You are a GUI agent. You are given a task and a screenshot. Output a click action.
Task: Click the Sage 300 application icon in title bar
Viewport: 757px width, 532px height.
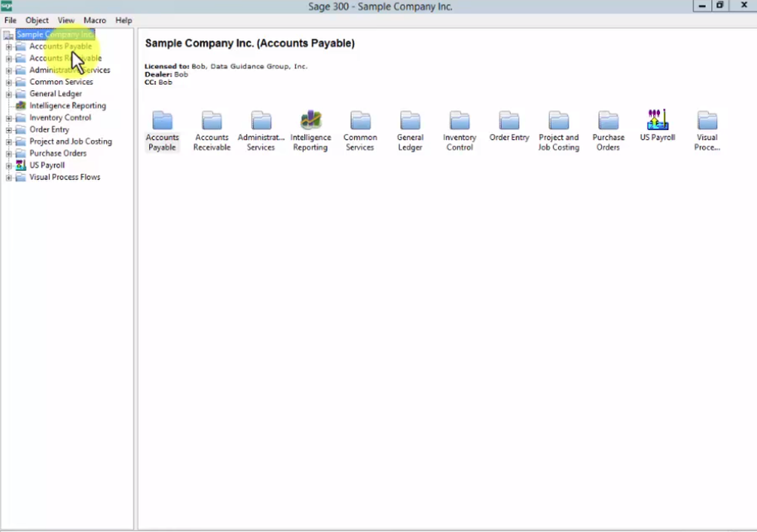coord(6,6)
